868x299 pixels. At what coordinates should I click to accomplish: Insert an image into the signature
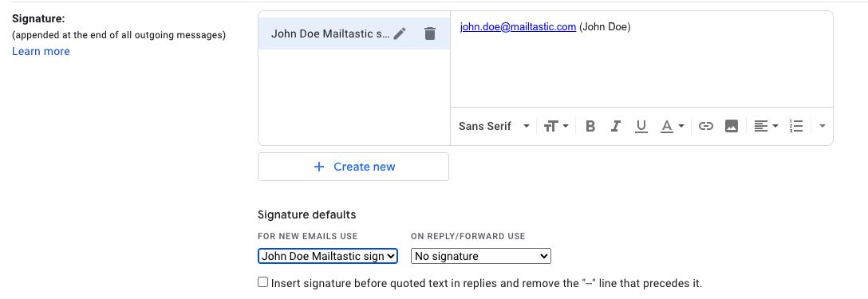pyautogui.click(x=732, y=126)
